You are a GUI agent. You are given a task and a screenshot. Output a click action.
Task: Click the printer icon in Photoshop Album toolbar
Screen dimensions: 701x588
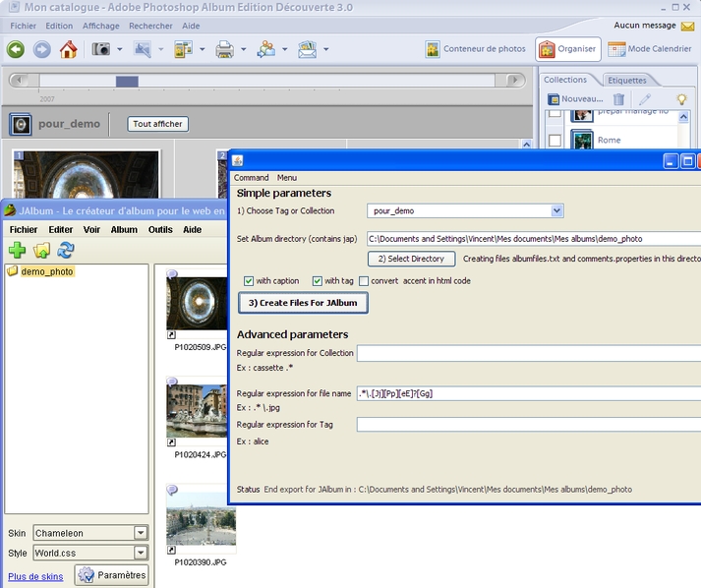[x=224, y=49]
